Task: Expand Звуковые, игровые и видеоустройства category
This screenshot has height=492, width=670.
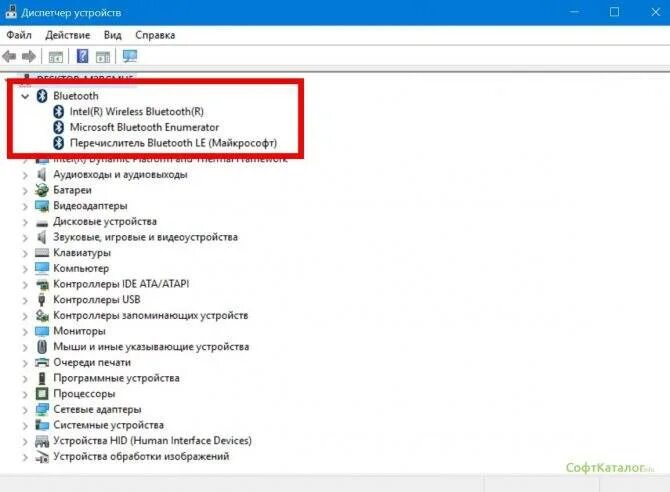Action: tap(25, 238)
